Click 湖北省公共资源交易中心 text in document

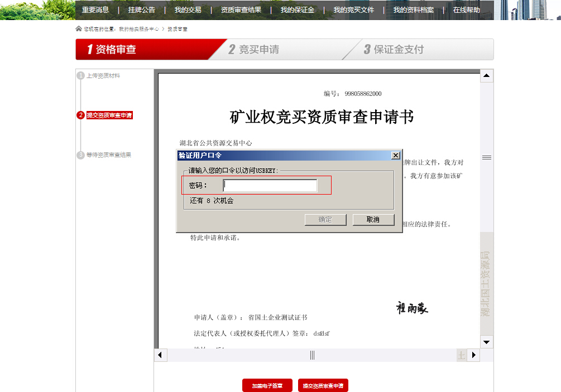[x=215, y=143]
